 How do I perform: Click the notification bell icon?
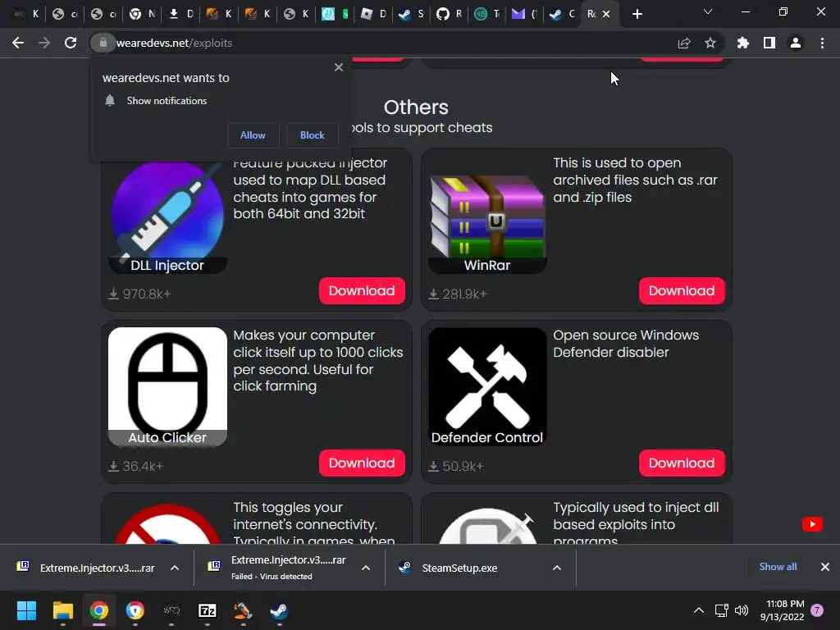coord(110,101)
